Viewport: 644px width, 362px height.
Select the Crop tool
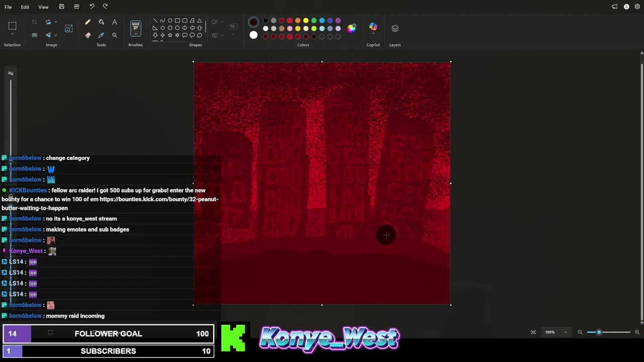(34, 22)
